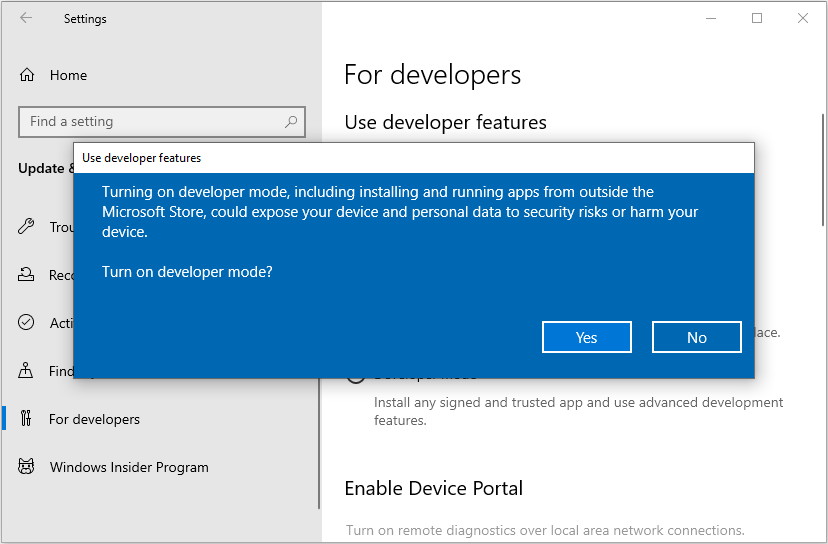The image size is (828, 544).
Task: Decline developer mode with No button
Action: (x=697, y=337)
